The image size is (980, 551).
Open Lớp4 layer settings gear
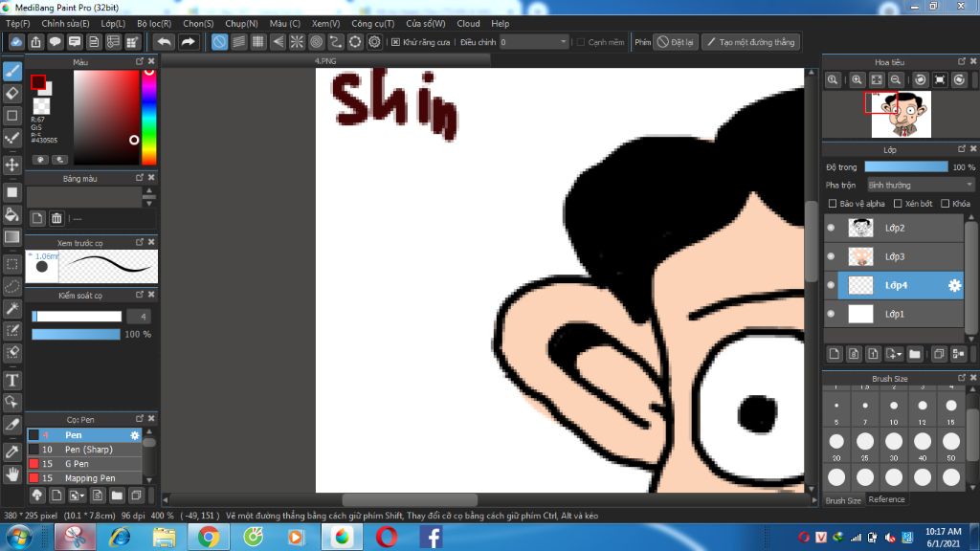[954, 285]
